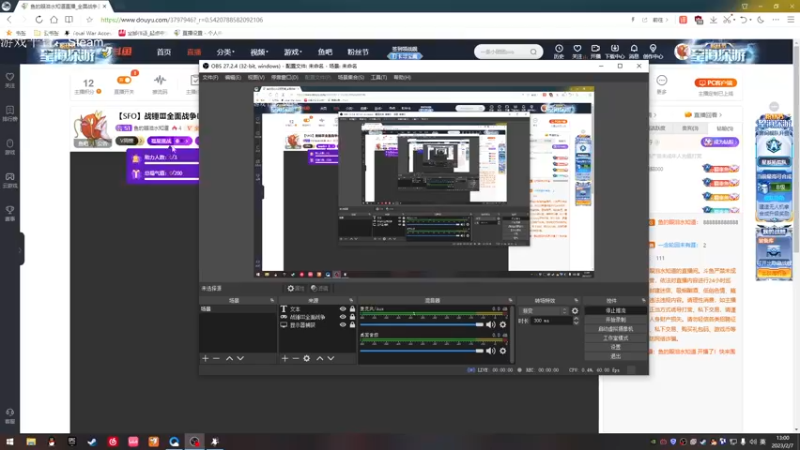Move source down with arrow in Sources panel
The image size is (800, 450).
click(331, 359)
